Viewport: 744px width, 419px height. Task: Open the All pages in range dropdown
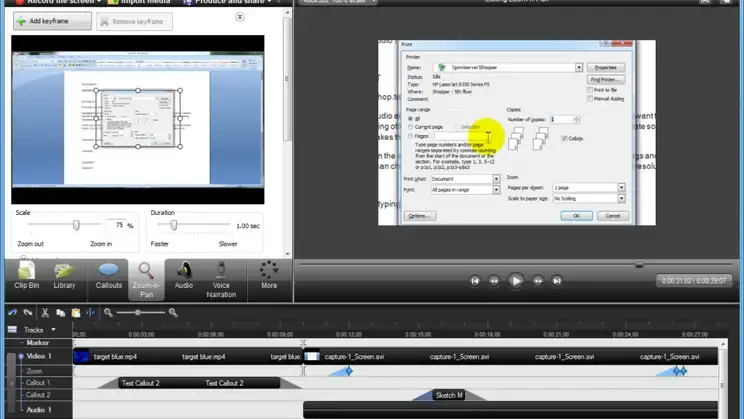coord(496,190)
